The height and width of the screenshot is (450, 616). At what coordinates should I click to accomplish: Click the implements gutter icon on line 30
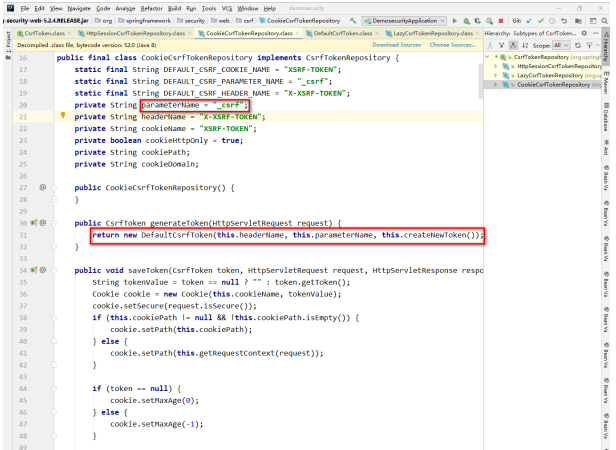tap(34, 223)
